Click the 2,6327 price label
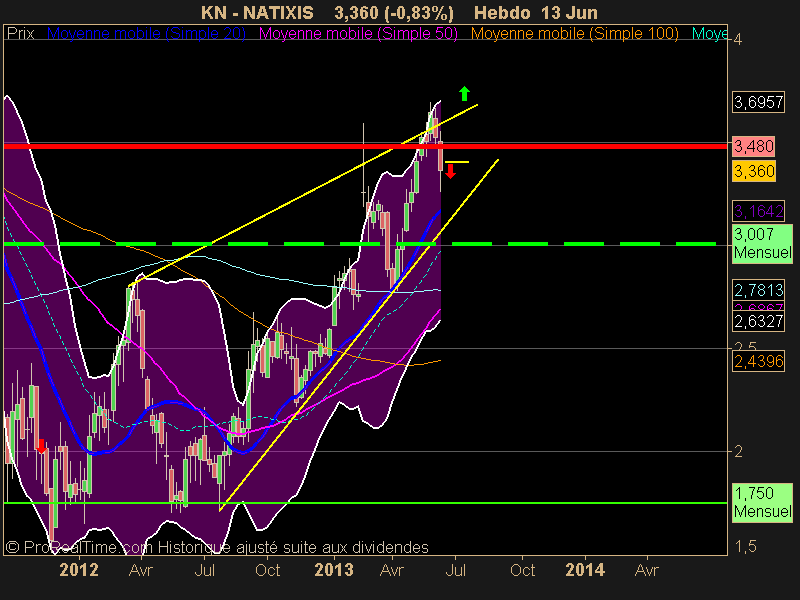 pos(758,321)
